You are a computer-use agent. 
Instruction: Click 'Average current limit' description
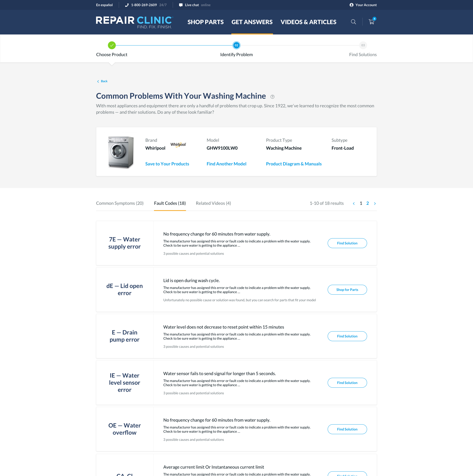tap(214, 467)
